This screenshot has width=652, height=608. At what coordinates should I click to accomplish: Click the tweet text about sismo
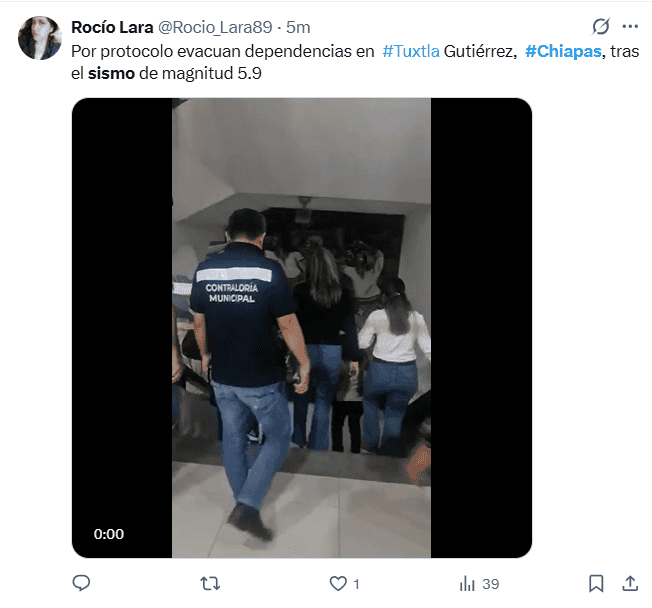click(355, 62)
